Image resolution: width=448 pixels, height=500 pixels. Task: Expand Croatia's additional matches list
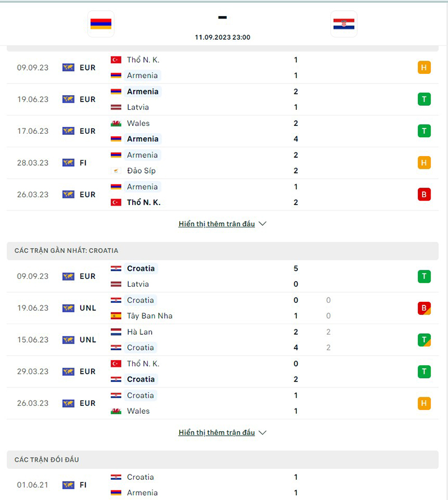click(263, 432)
